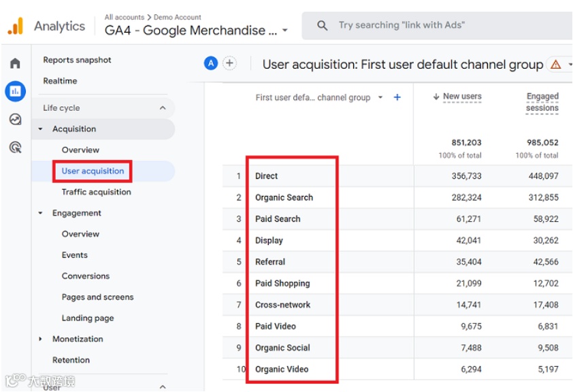Collapse the Life cycle section
The image size is (573, 392).
tap(163, 108)
